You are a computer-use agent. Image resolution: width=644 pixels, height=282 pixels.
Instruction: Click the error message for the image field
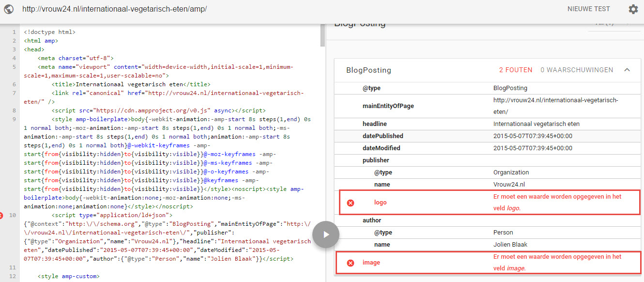click(557, 263)
